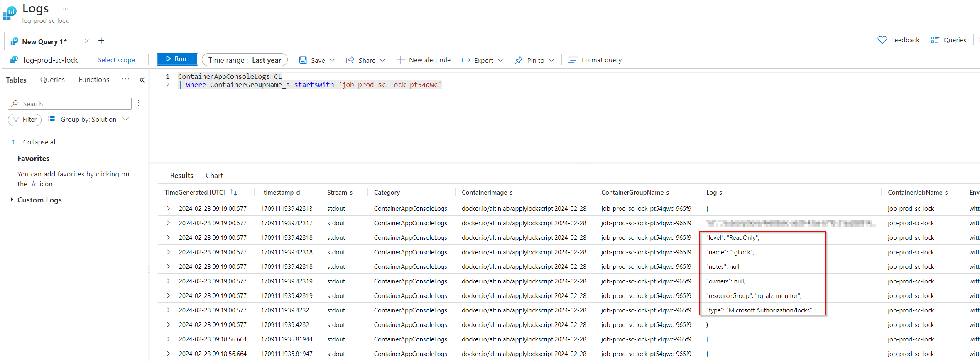The width and height of the screenshot is (980, 361).
Task: Click the side pane vertical splitter handle
Action: pyautogui.click(x=149, y=270)
